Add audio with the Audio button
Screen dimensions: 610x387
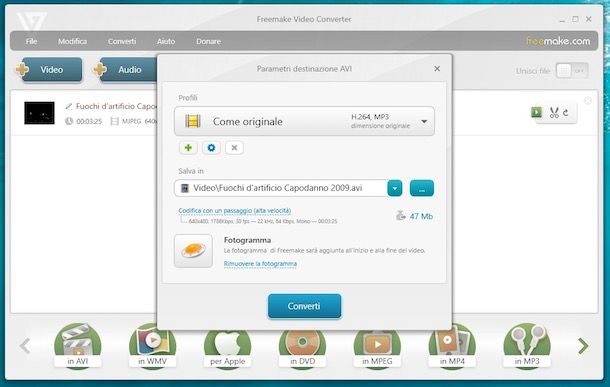125,70
